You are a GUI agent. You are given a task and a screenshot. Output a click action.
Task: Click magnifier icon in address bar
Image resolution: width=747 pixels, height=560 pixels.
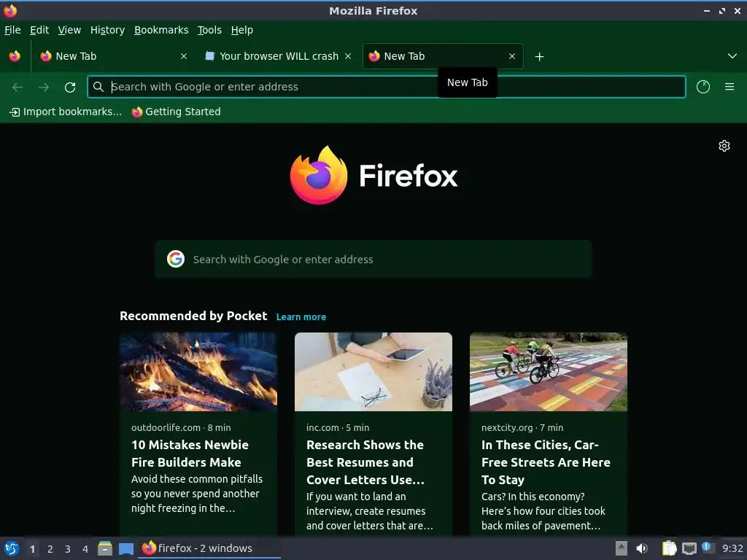[98, 87]
